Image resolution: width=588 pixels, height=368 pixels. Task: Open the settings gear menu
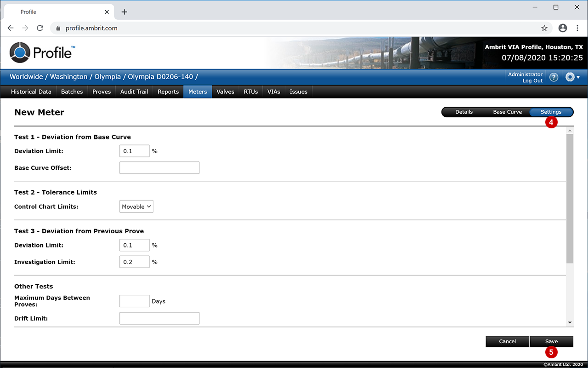coord(572,77)
